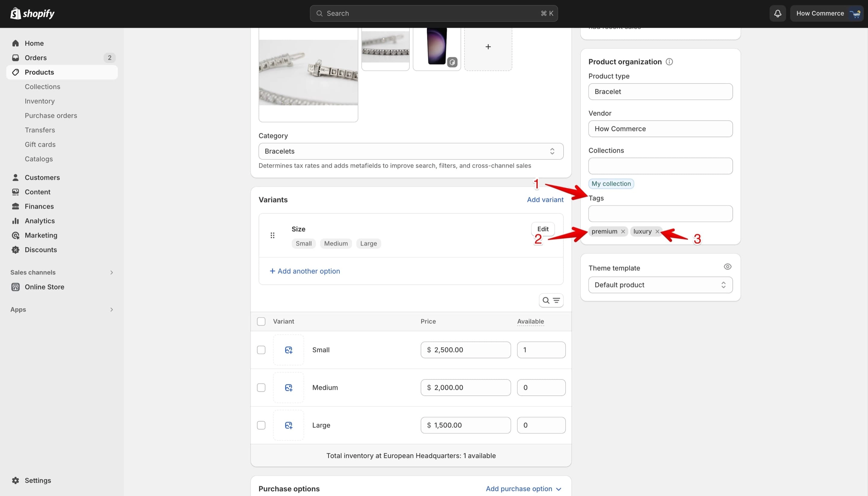868x496 pixels.
Task: Click the Collections input field
Action: pos(660,166)
